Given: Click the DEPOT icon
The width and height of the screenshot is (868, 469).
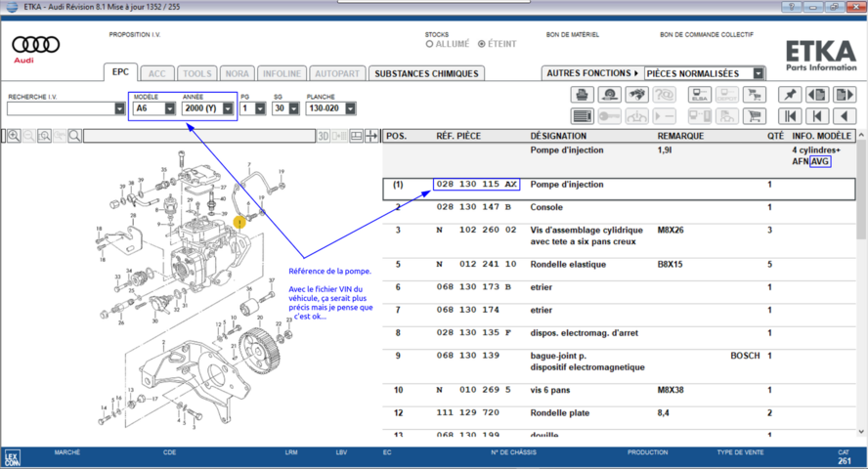Looking at the screenshot, I should tap(727, 95).
